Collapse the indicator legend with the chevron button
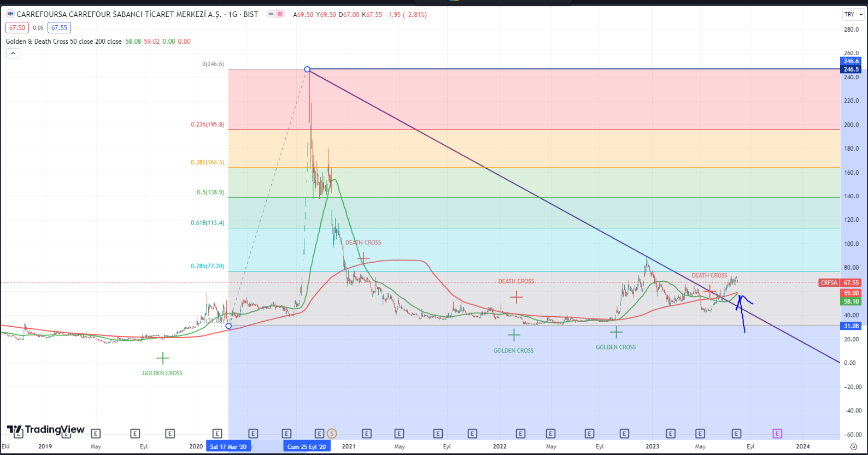This screenshot has height=455, width=868. (x=13, y=53)
